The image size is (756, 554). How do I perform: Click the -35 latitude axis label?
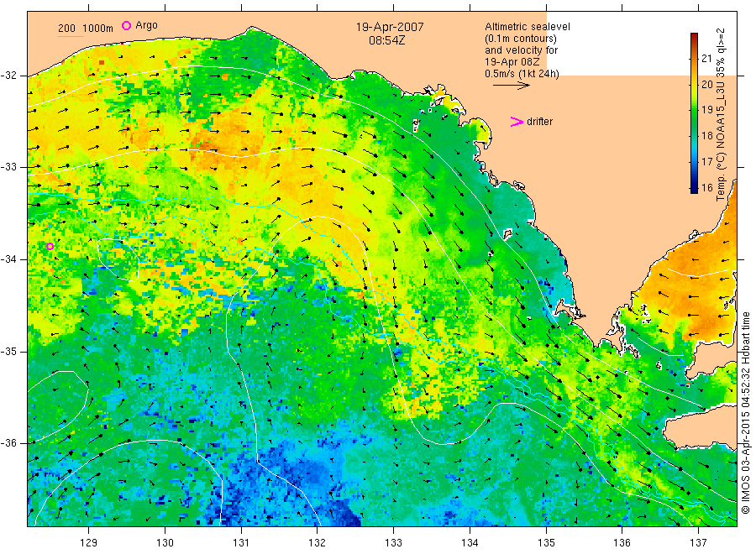pos(8,352)
